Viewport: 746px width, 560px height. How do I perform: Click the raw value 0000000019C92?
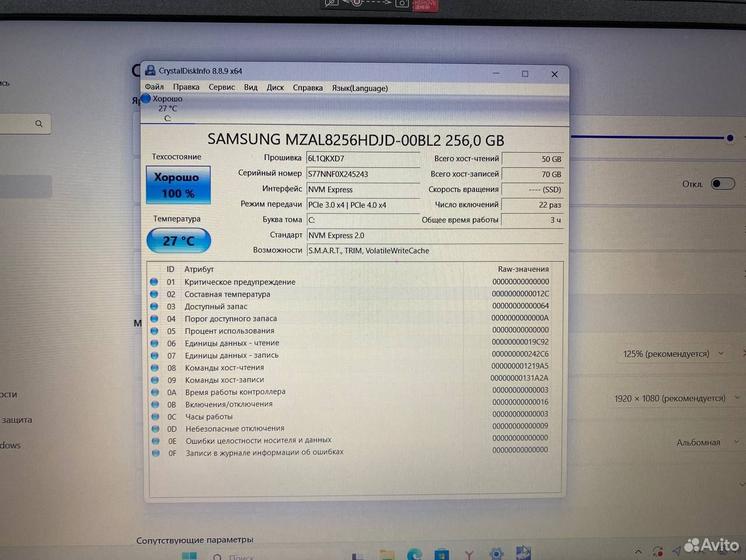pos(520,342)
